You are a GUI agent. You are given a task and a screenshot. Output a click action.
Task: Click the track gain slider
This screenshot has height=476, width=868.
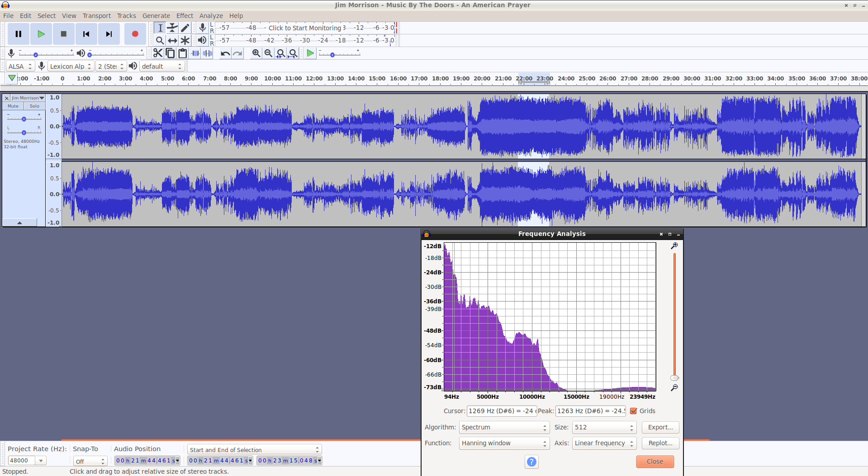point(24,119)
